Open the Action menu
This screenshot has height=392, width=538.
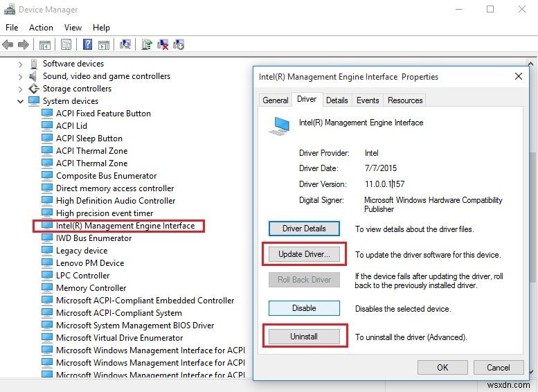(x=41, y=28)
